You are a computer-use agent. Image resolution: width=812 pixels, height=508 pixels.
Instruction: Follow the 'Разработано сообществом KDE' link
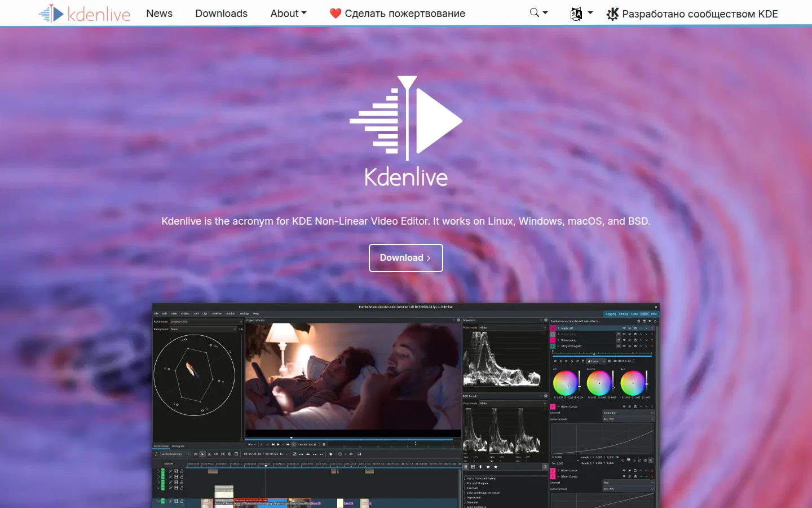692,14
